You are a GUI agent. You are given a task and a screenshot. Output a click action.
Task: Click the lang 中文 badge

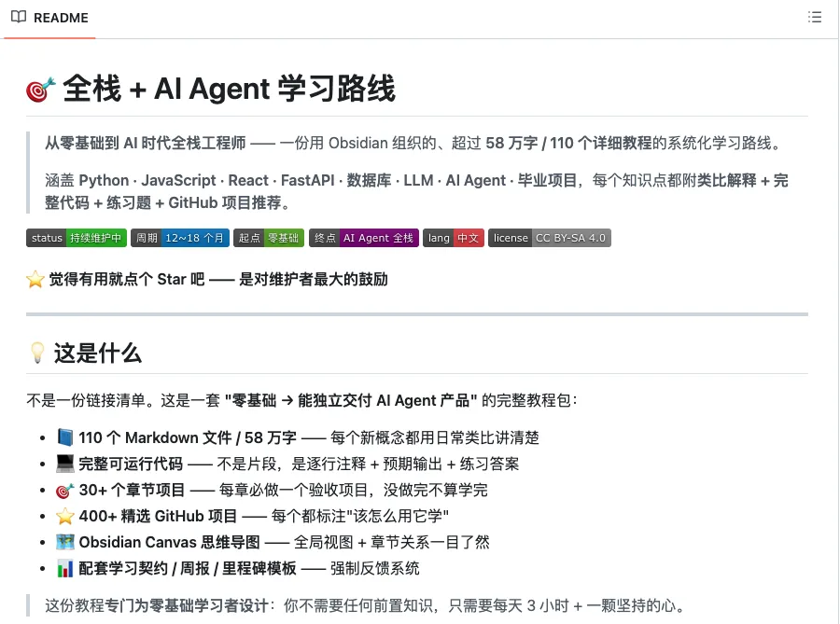(454, 238)
